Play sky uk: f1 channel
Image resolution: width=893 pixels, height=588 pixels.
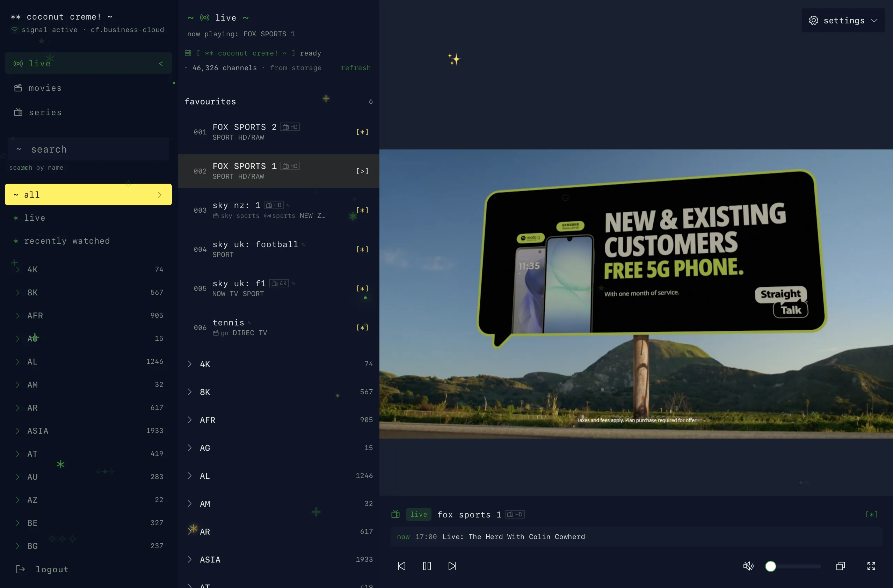(x=279, y=288)
